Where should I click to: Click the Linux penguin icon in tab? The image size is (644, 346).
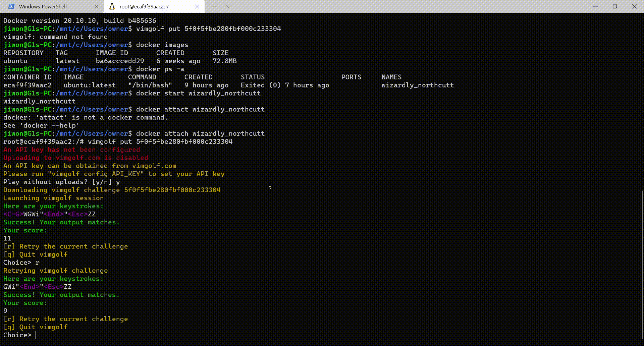(x=112, y=6)
